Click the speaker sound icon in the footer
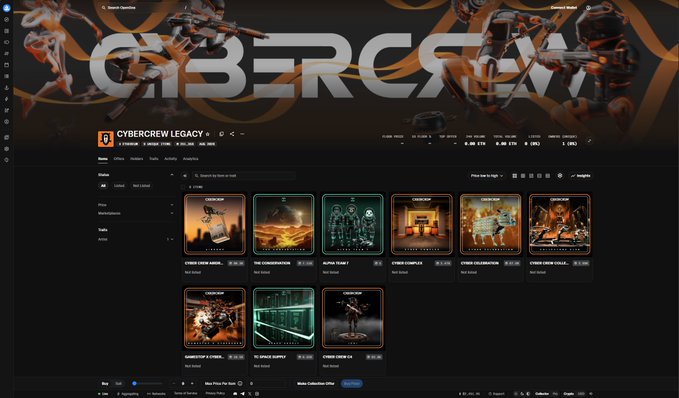 (591, 394)
